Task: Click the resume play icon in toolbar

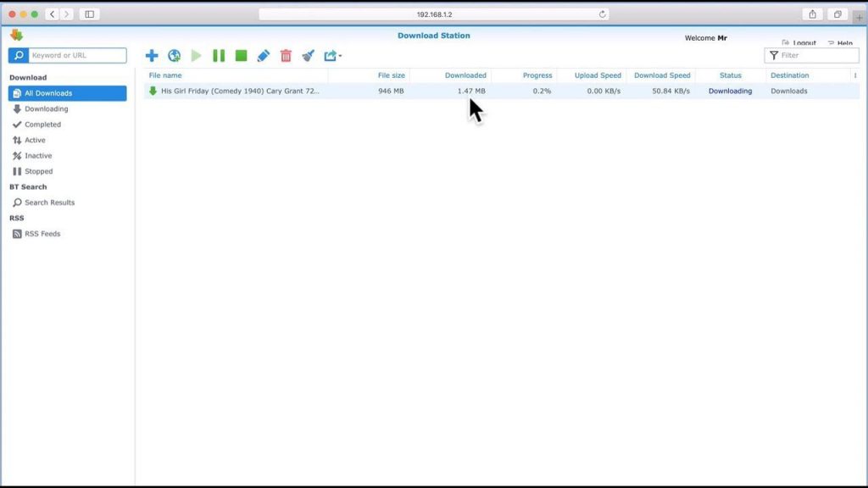Action: (x=196, y=55)
